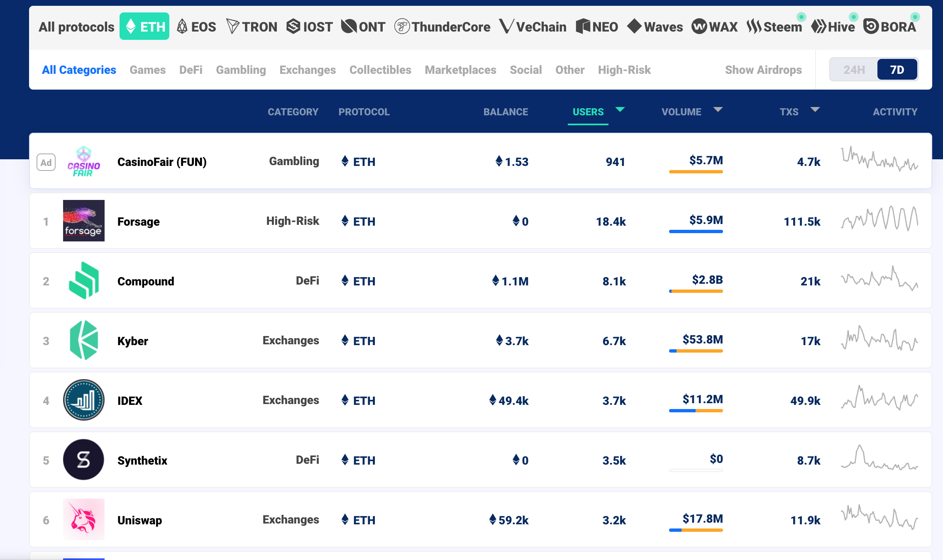Filter by WAX protocol

[x=715, y=27]
